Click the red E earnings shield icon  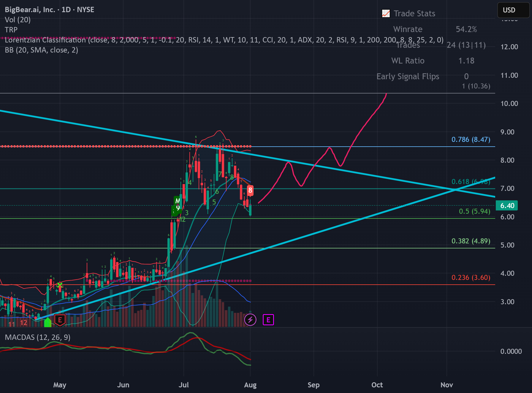pyautogui.click(x=60, y=320)
